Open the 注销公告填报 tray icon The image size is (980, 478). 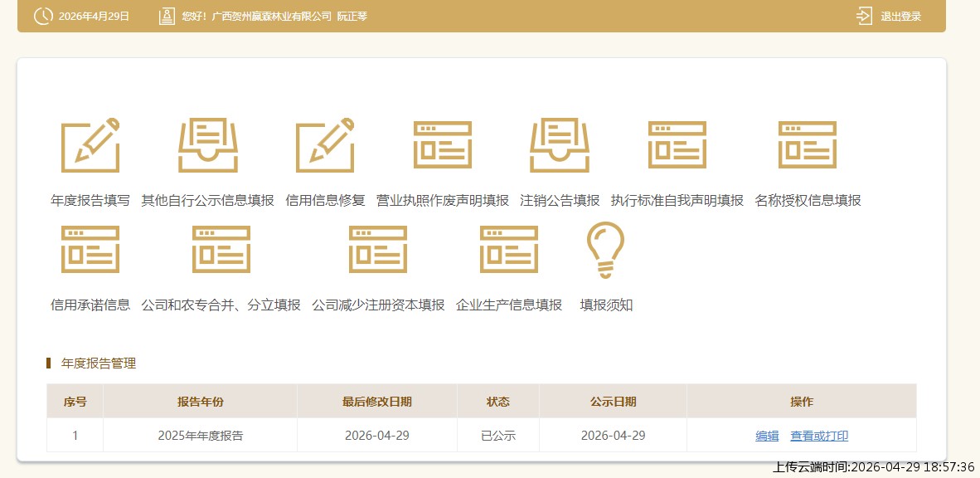[x=560, y=145]
